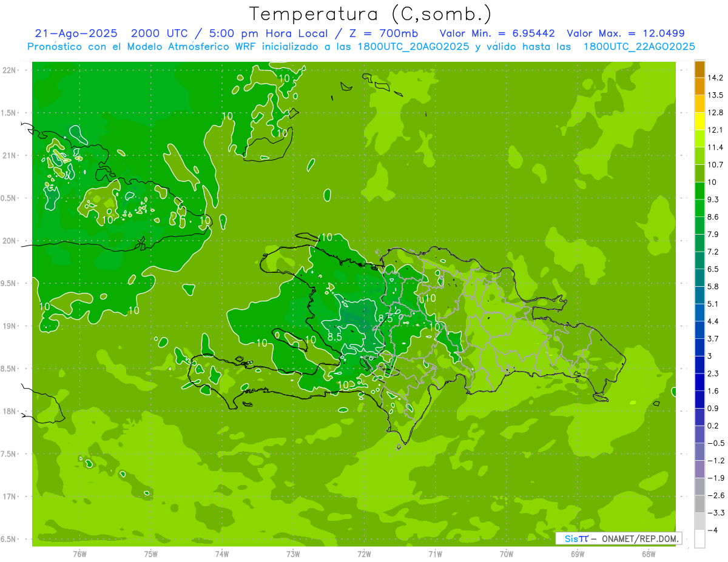The image size is (728, 562).
Task: Click the "ONAMET/REP.DOM." credit label
Action: pos(639,538)
